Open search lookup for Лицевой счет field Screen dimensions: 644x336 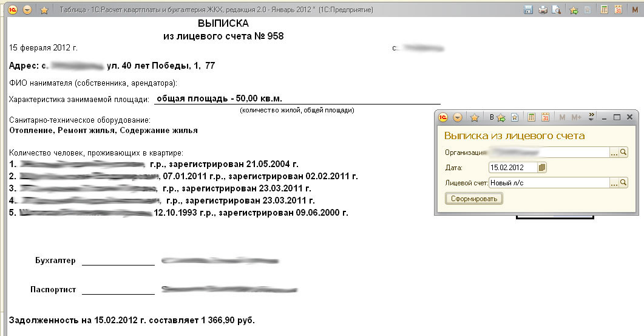623,183
